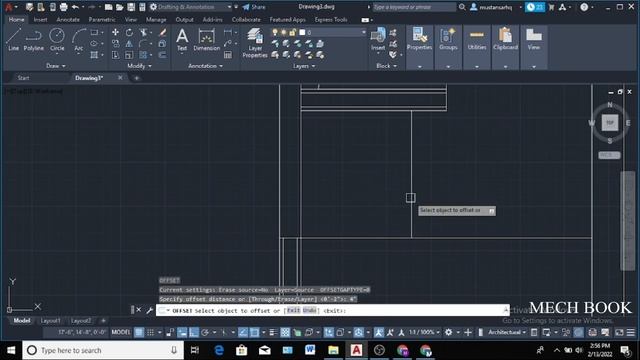Image resolution: width=640 pixels, height=360 pixels.
Task: Toggle transparency display in status bar
Action: 285,332
